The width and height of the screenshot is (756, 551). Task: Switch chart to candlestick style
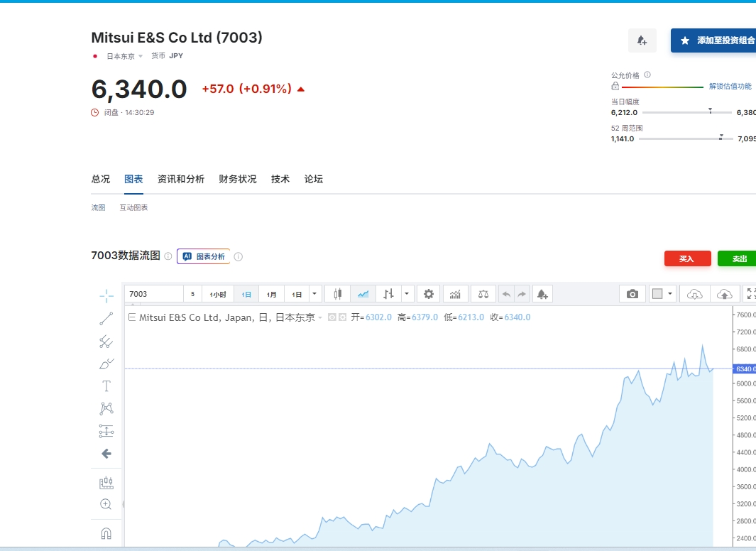click(x=337, y=294)
